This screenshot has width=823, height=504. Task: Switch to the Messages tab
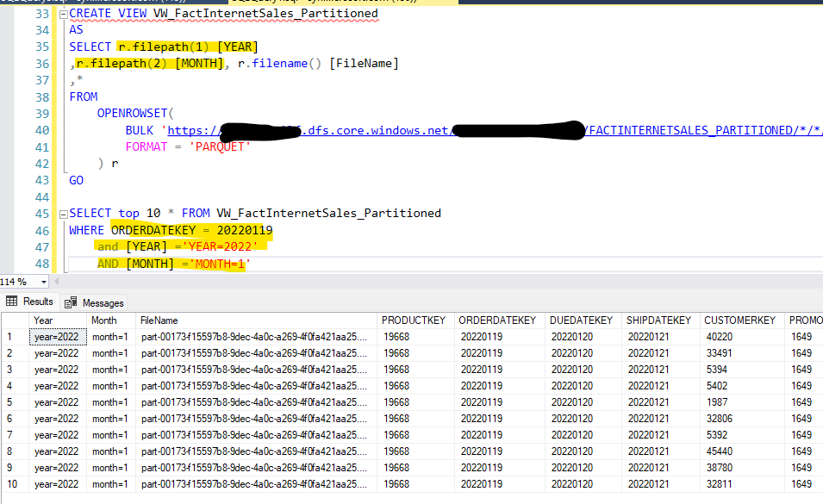pos(95,303)
